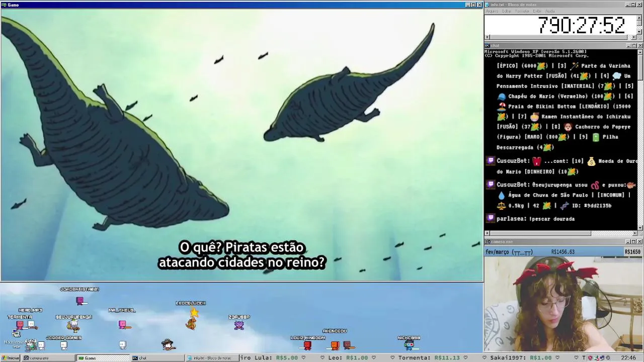644x362 pixels.
Task: Open the Editar menu in Notepad
Action: click(507, 11)
